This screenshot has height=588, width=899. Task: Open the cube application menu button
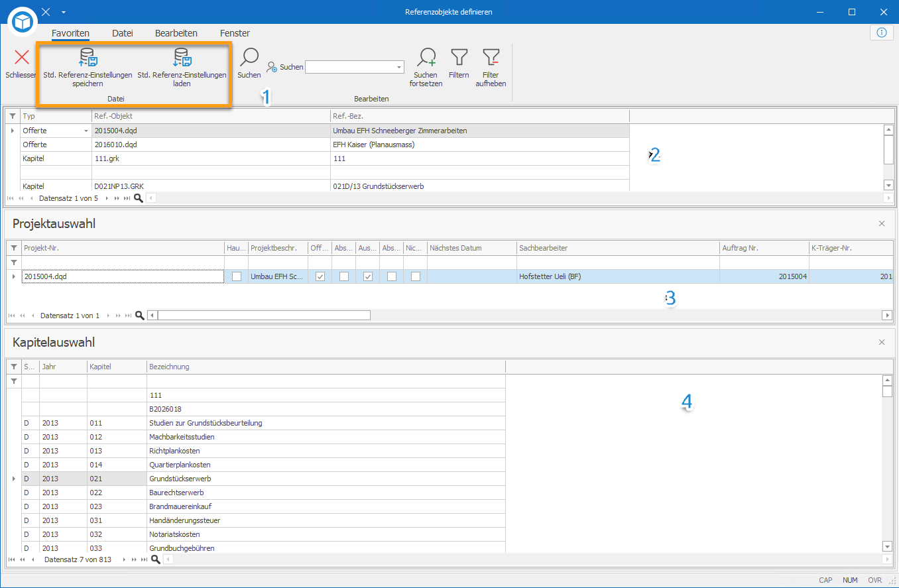coord(24,23)
